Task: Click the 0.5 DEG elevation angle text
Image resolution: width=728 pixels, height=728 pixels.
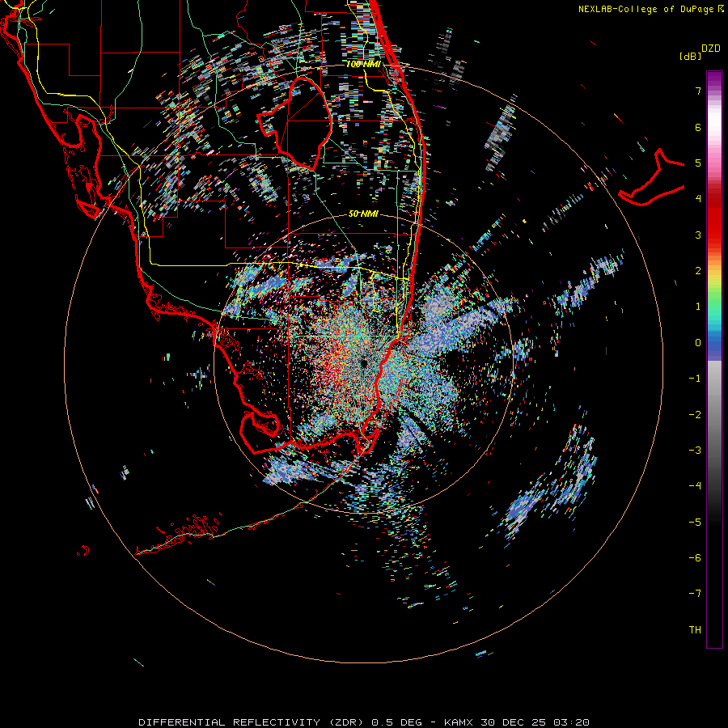Action: click(x=396, y=722)
